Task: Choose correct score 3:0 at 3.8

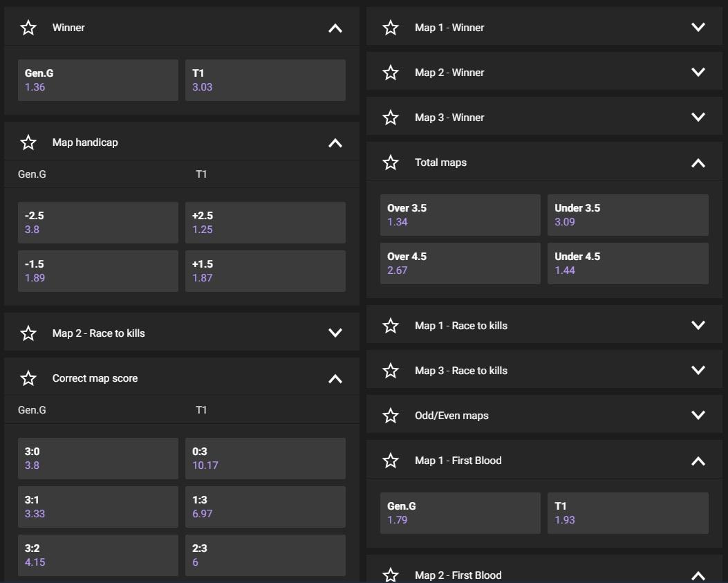Action: coord(98,459)
